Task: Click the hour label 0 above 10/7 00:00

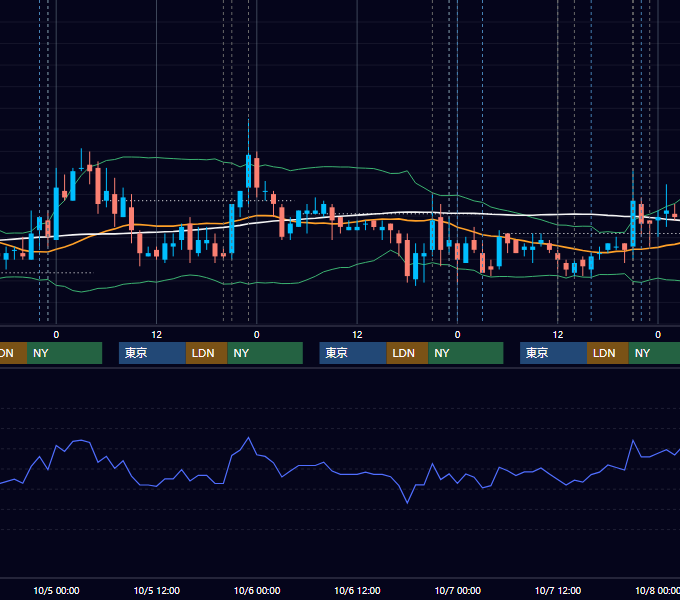Action: tap(458, 335)
